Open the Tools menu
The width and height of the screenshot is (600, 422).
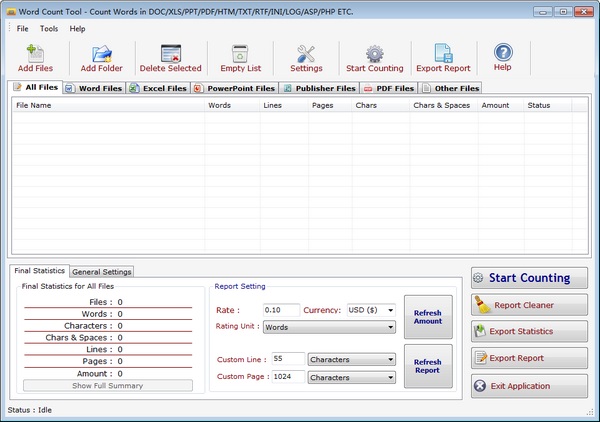coord(49,29)
